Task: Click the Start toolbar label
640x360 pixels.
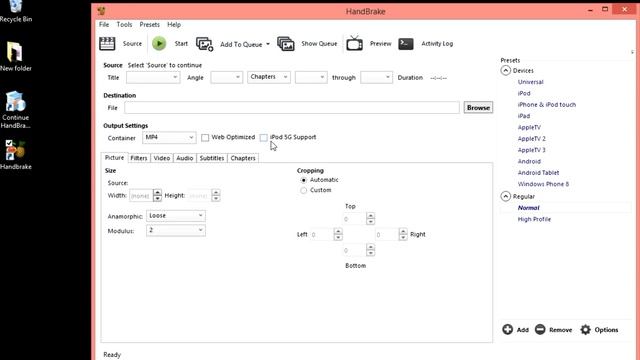Action: [x=181, y=44]
